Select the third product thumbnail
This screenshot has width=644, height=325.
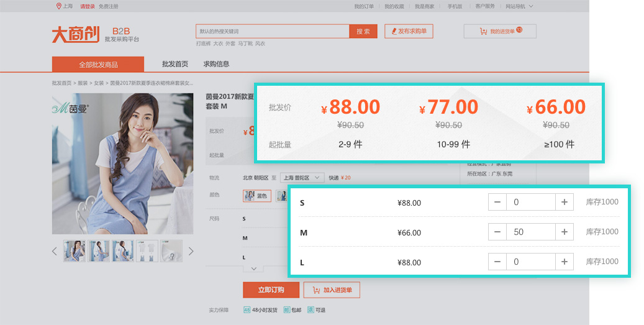point(123,251)
